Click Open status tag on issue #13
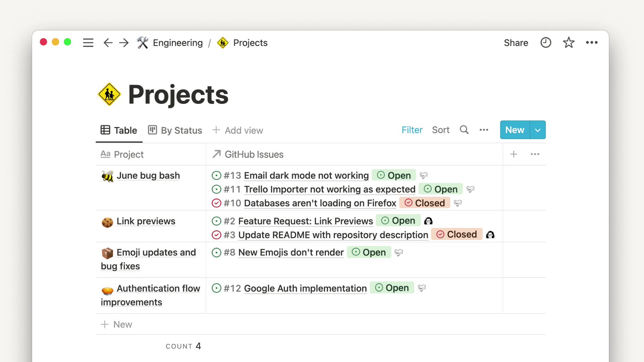The height and width of the screenshot is (362, 644). pos(394,175)
